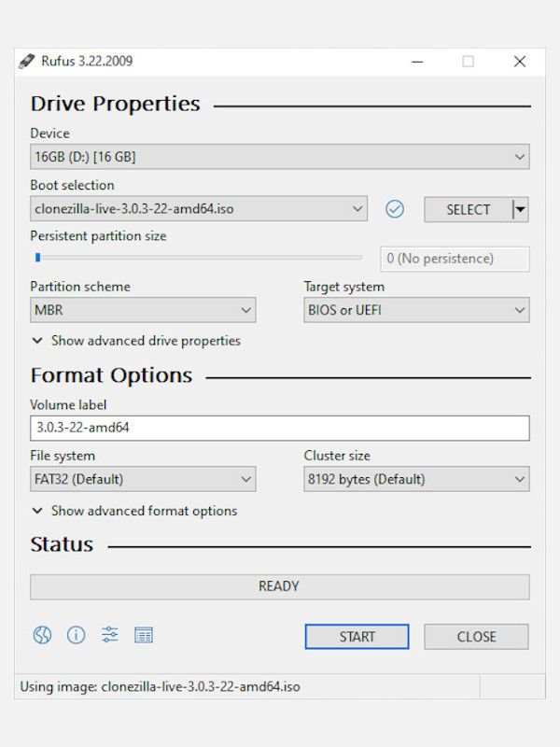Click the START button
The image size is (560, 747).
click(357, 637)
